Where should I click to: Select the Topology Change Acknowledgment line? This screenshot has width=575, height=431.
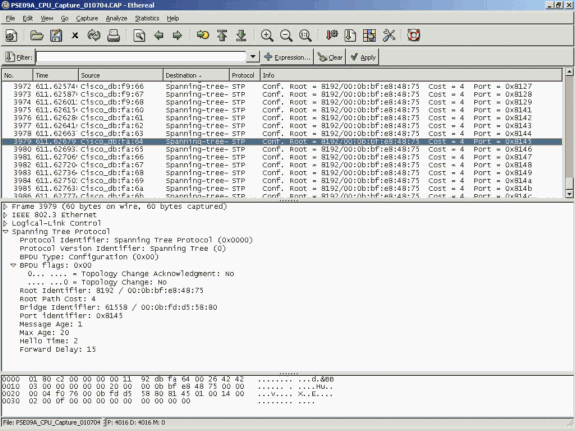pyautogui.click(x=131, y=274)
